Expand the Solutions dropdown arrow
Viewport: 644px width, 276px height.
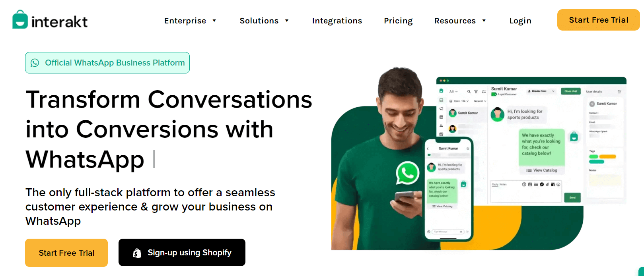pyautogui.click(x=287, y=21)
